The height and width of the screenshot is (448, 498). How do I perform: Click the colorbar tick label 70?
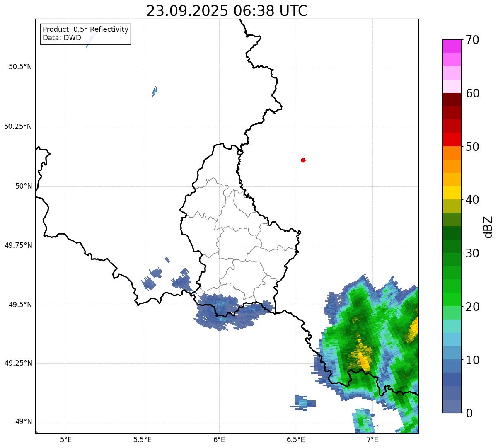pyautogui.click(x=472, y=40)
